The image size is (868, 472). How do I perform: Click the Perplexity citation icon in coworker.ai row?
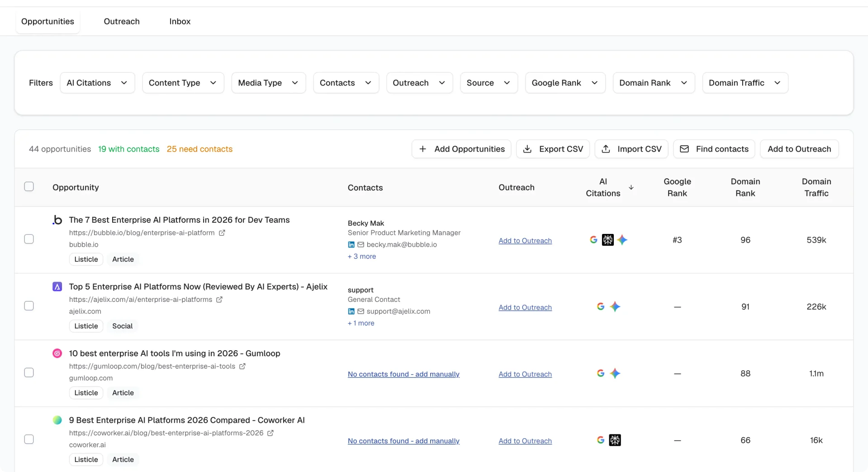tap(615, 440)
